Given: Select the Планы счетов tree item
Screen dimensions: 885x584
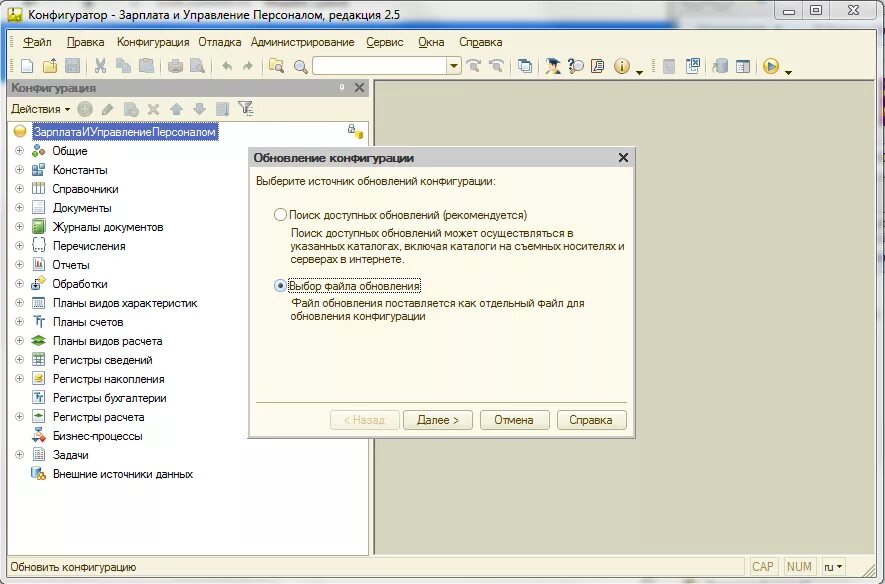Looking at the screenshot, I should (88, 322).
